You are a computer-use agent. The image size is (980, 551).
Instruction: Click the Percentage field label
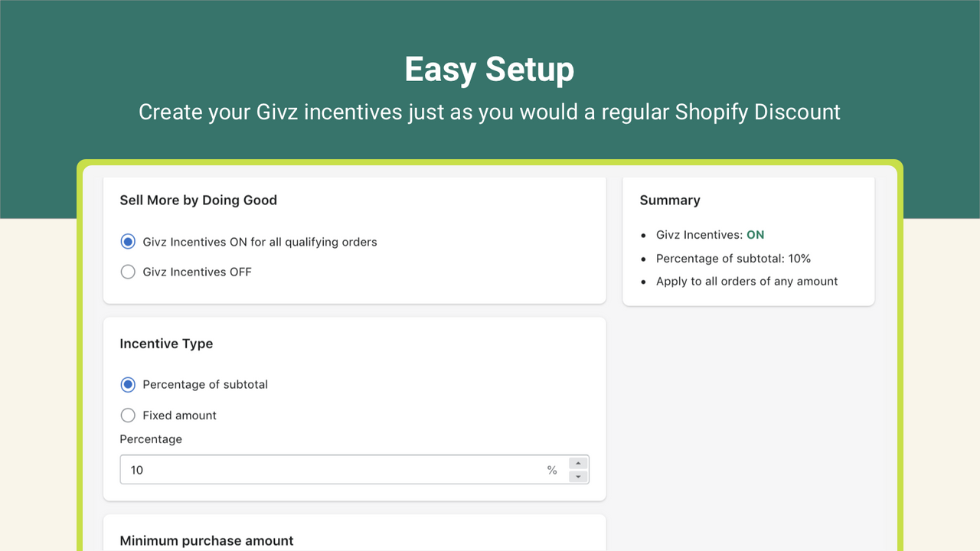(151, 439)
